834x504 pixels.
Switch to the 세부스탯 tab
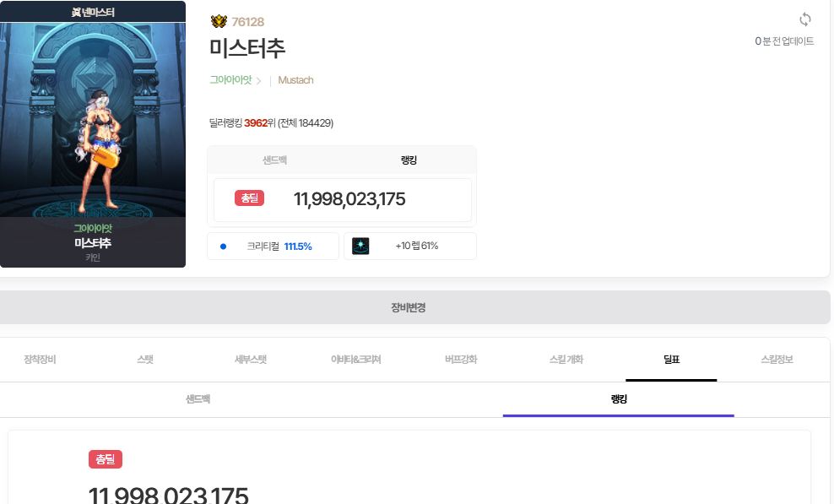point(251,360)
